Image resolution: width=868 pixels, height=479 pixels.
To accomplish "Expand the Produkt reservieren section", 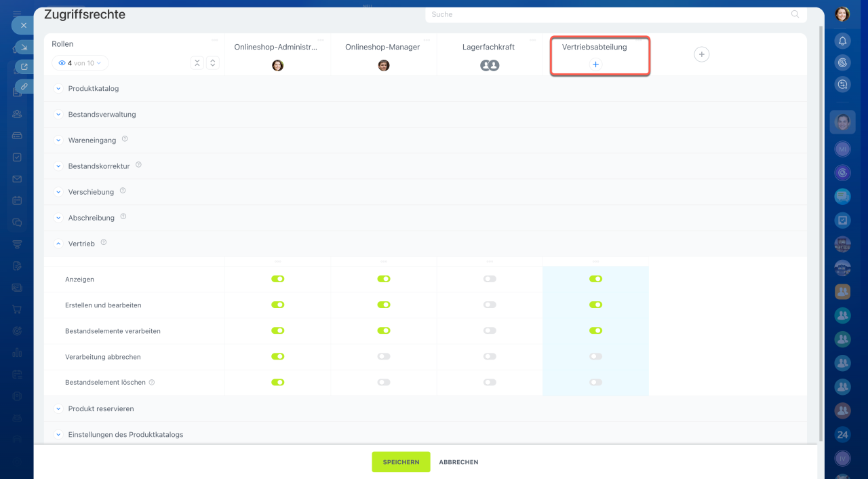I will click(58, 409).
